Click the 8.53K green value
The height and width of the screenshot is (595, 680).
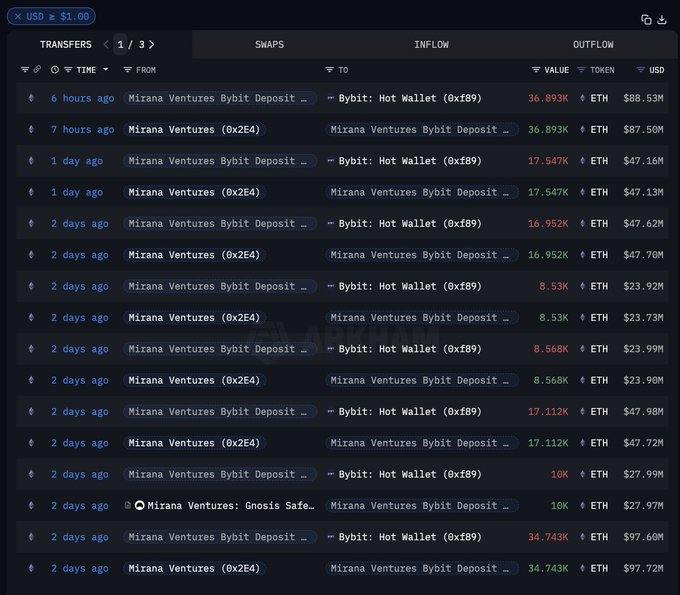pyautogui.click(x=553, y=317)
